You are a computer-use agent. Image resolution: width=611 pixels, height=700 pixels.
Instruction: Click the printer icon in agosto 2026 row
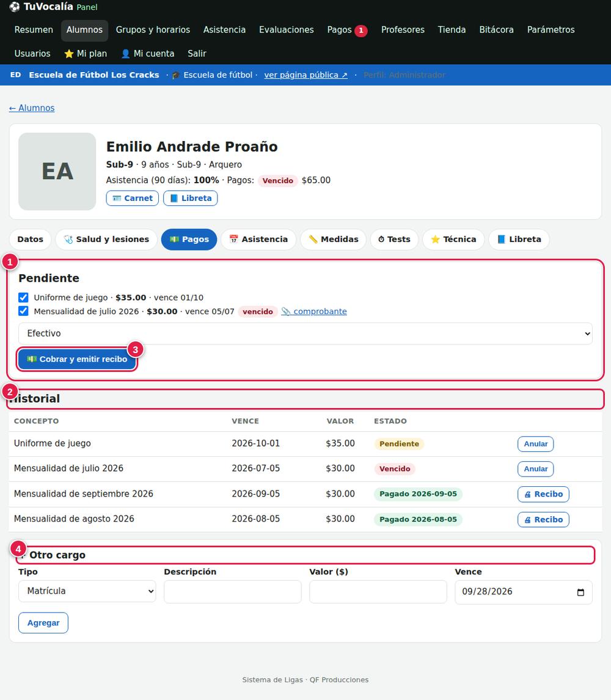click(x=527, y=520)
